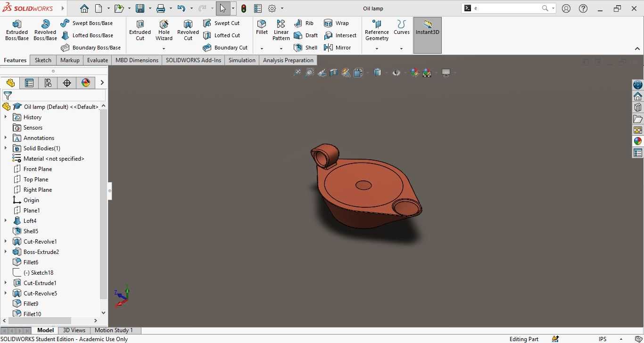The image size is (644, 343).
Task: Select the Swept Cut tool
Action: point(221,23)
